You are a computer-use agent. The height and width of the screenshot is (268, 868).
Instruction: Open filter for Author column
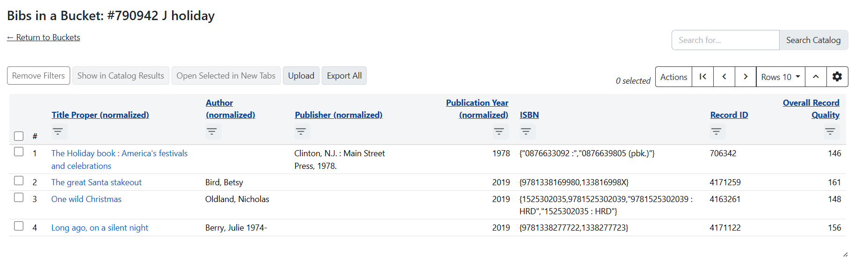pyautogui.click(x=212, y=132)
